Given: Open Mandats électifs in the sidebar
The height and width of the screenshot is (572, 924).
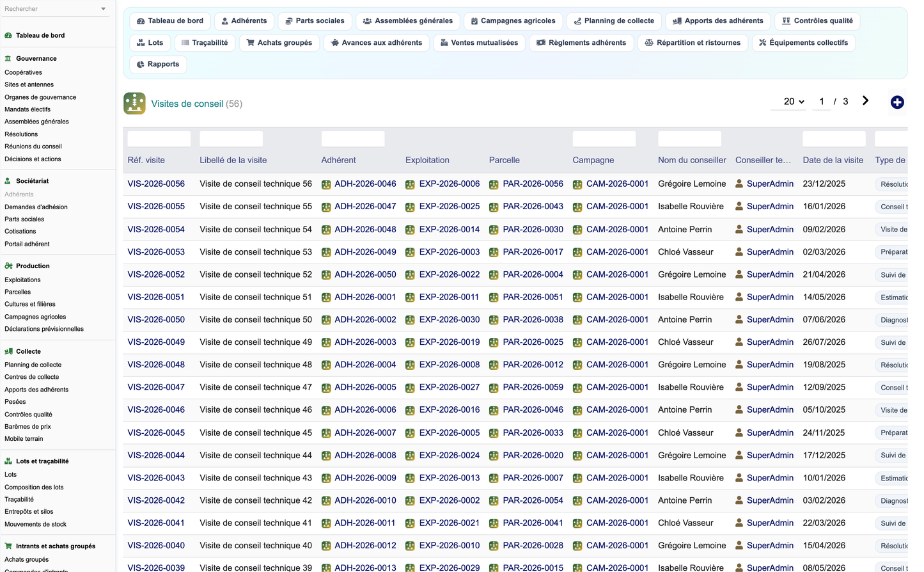Looking at the screenshot, I should click(27, 109).
